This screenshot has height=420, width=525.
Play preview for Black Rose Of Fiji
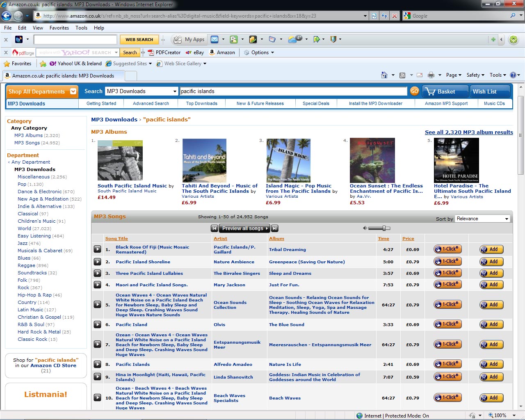tap(97, 249)
